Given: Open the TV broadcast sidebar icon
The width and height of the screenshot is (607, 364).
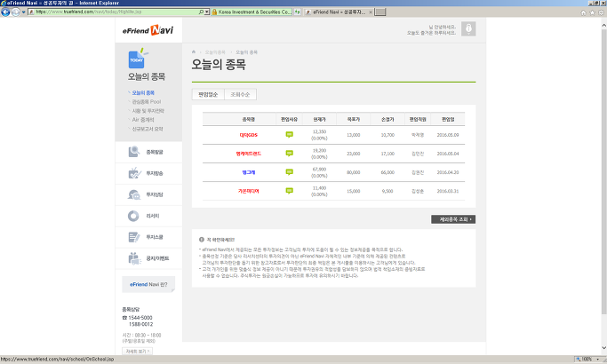Looking at the screenshot, I should pos(134,173).
